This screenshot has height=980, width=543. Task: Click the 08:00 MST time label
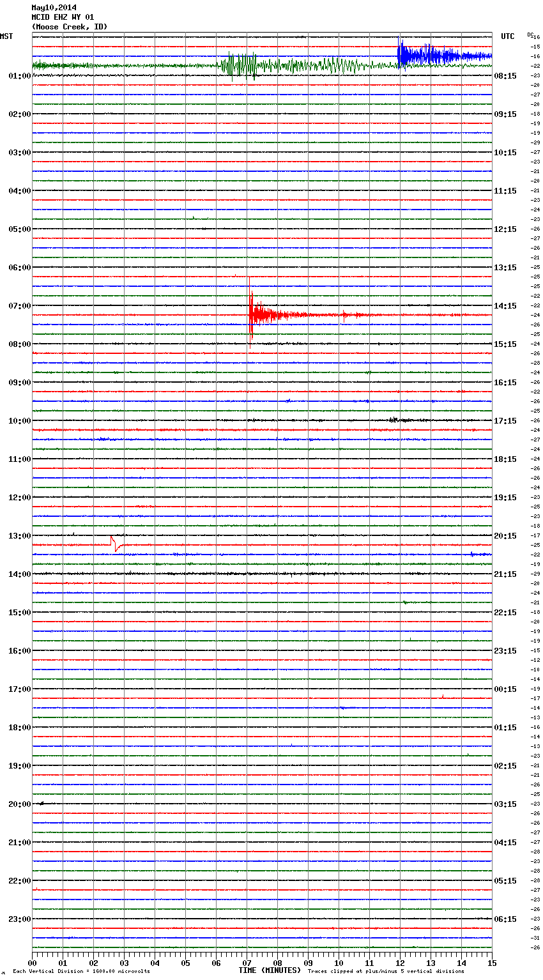click(x=20, y=344)
